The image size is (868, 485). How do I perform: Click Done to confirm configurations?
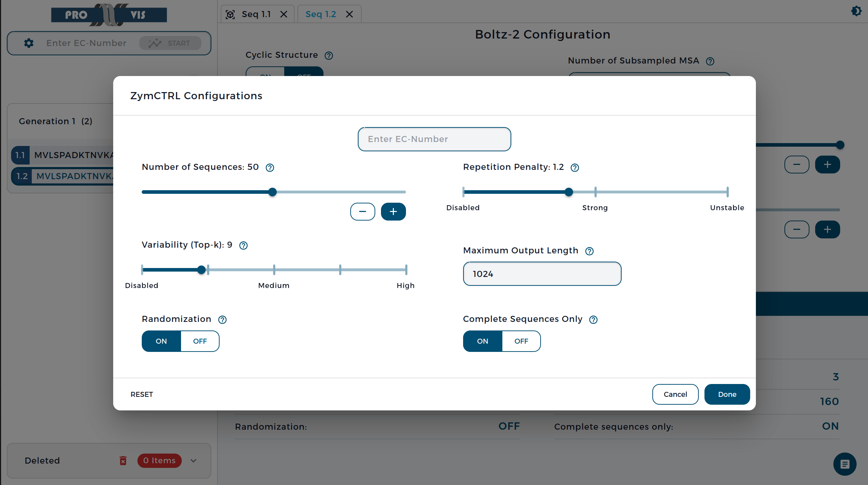point(727,394)
